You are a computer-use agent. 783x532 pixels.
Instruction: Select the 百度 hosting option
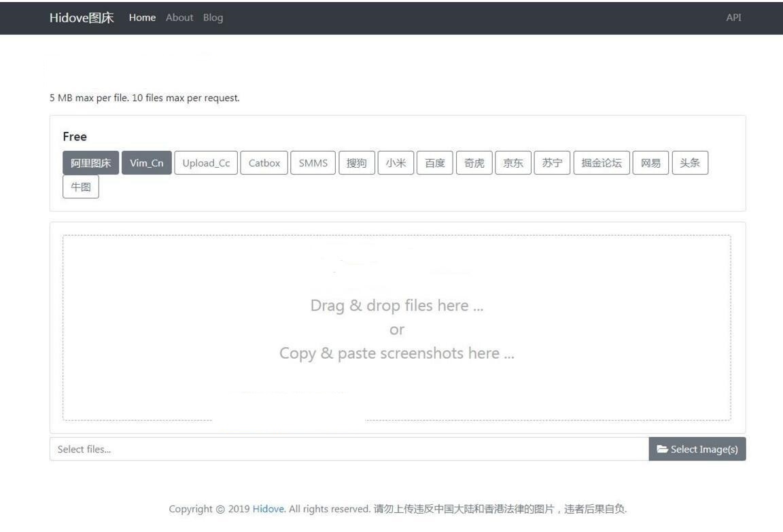pyautogui.click(x=435, y=162)
